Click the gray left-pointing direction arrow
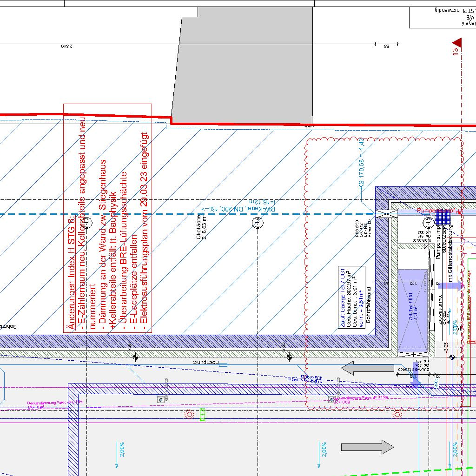476x476 pixels. click(367, 369)
